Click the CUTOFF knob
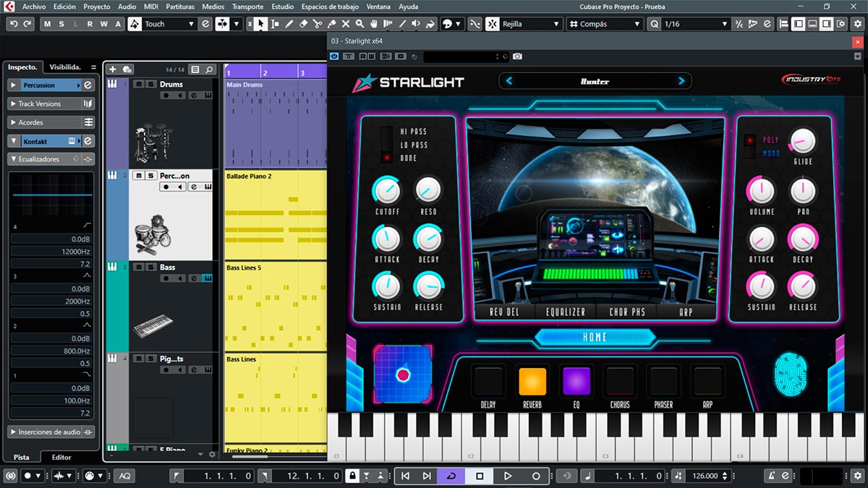This screenshot has height=488, width=868. tap(386, 190)
